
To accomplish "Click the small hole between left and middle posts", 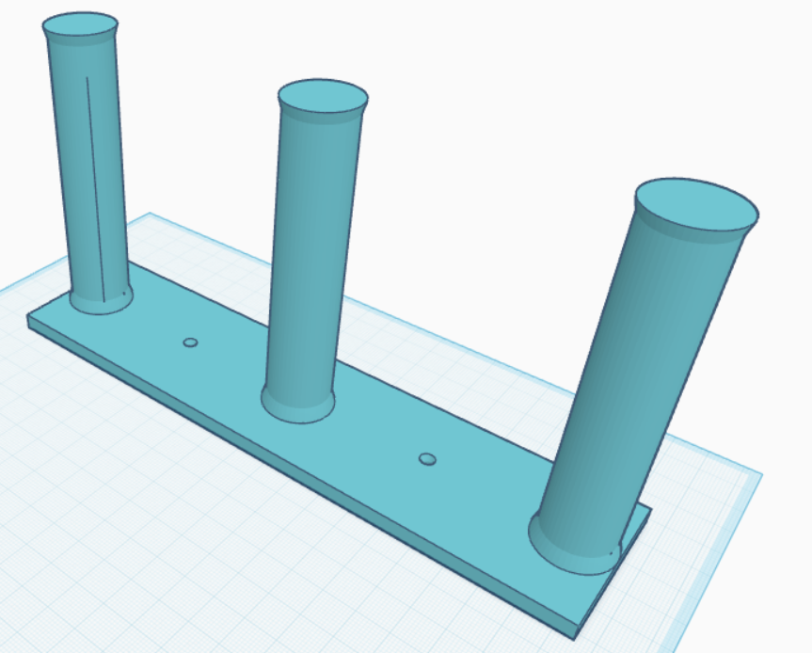I will 191,342.
